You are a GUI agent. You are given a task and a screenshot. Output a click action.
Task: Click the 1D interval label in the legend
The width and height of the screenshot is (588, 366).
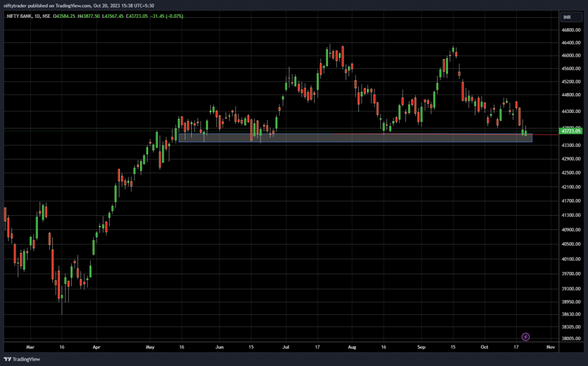tap(37, 16)
